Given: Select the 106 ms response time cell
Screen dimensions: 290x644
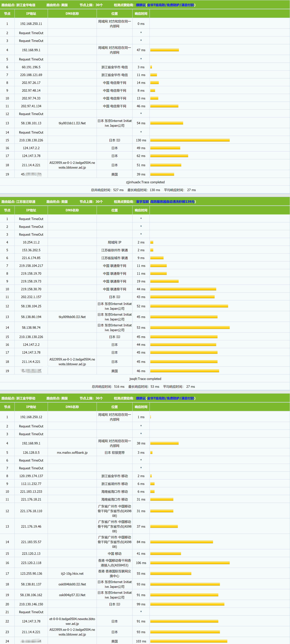Looking at the screenshot, I should [x=141, y=563].
